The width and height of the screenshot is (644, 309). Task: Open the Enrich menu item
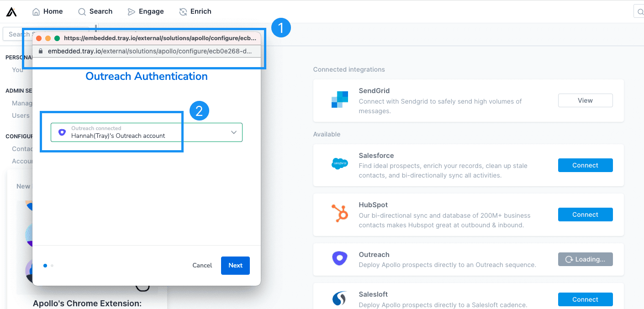tap(195, 11)
